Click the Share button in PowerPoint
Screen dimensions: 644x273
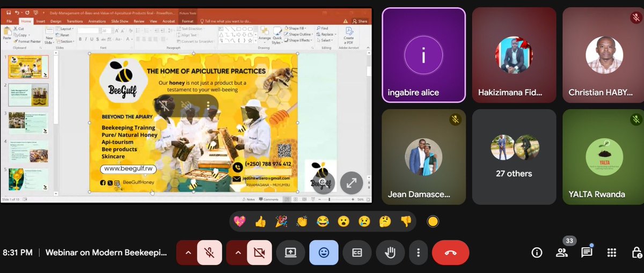[361, 21]
